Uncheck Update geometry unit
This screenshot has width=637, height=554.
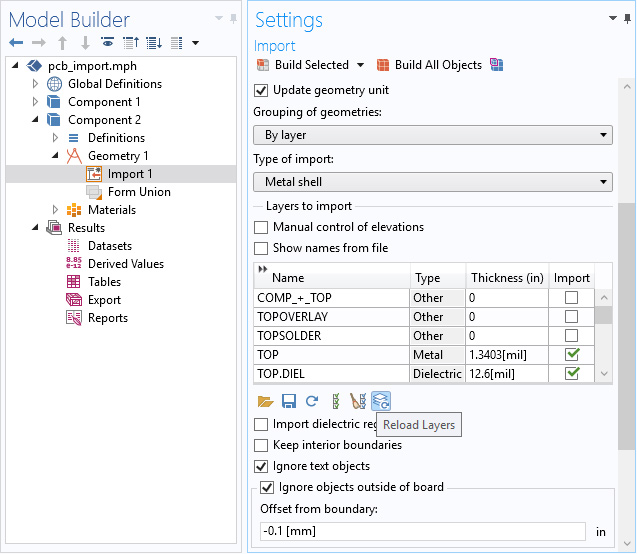coord(262,90)
